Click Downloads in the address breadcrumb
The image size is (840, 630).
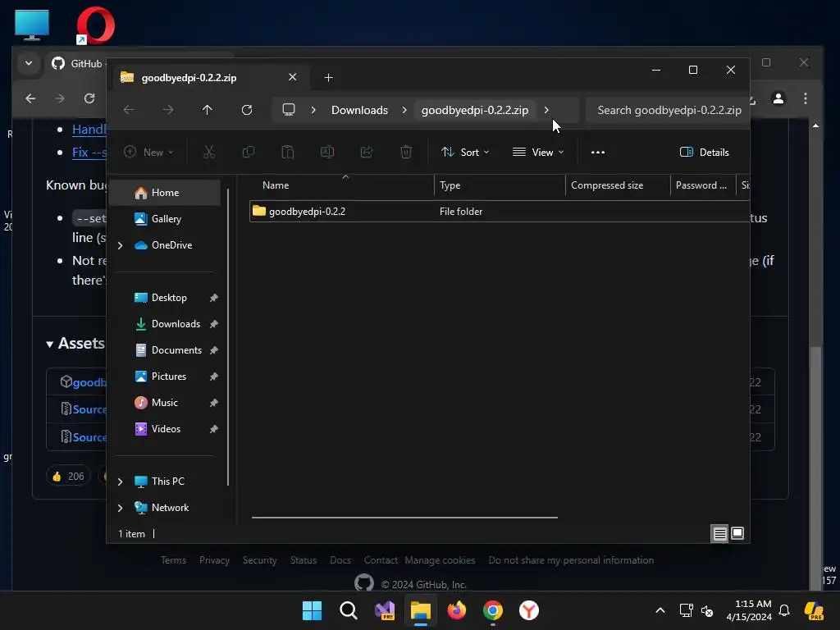click(x=359, y=110)
